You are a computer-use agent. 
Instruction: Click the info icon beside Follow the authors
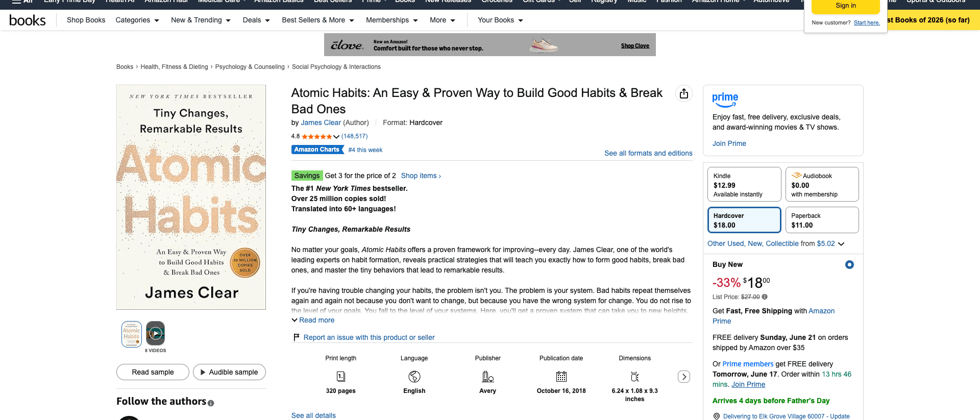(x=211, y=403)
